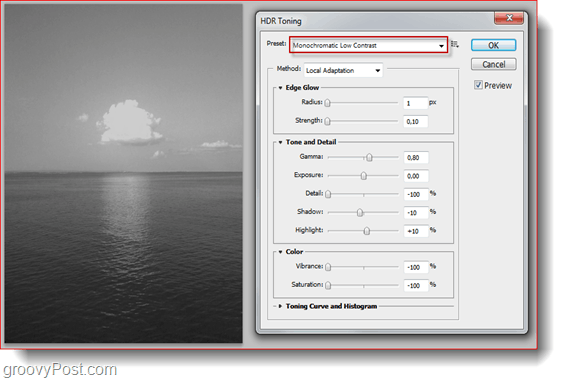Click the Exposure slider handle

(363, 176)
